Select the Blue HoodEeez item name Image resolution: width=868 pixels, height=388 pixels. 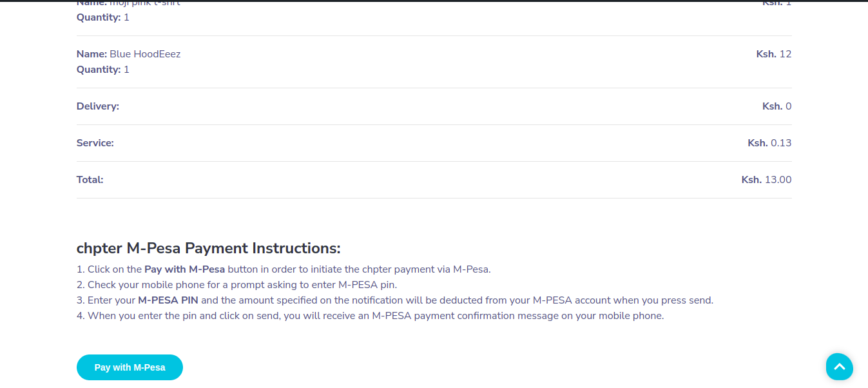[x=145, y=54]
